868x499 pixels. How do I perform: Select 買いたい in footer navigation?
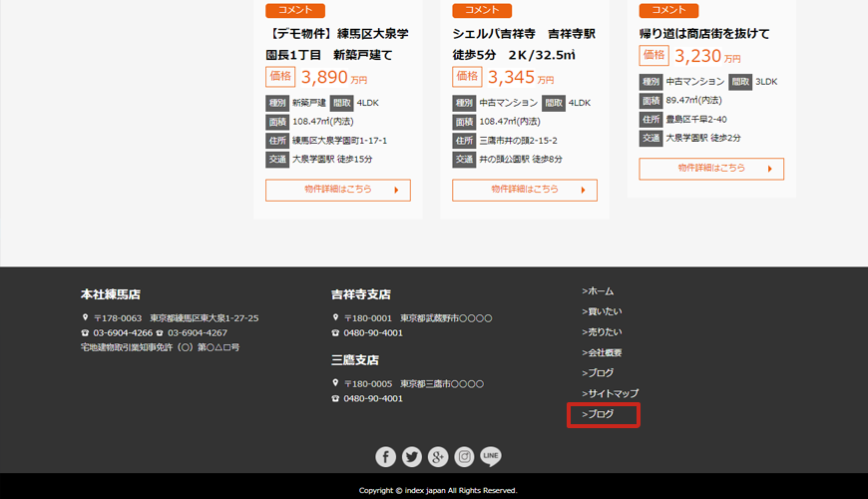coord(602,311)
